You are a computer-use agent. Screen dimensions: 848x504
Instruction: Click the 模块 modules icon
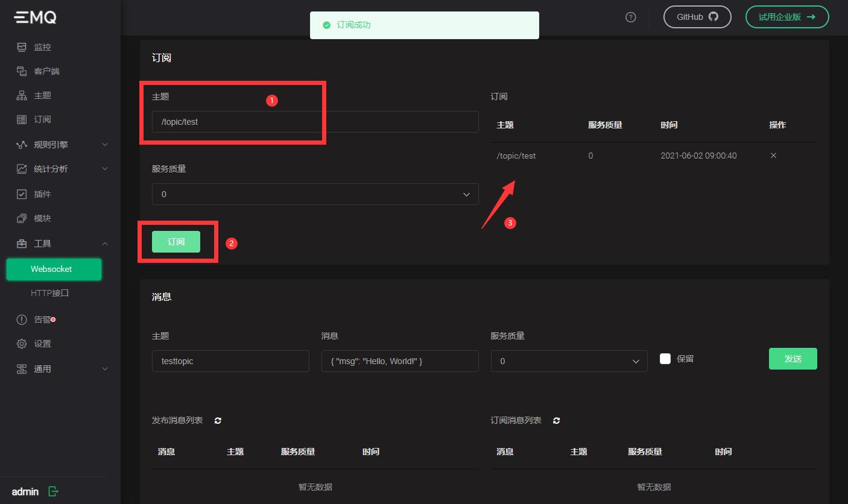[x=22, y=218]
